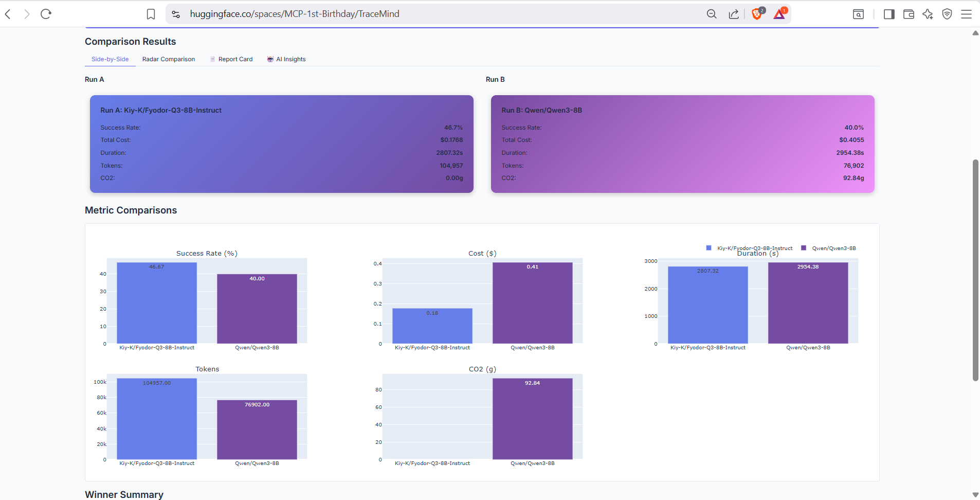
Task: Open the Report Card tab
Action: tap(231, 59)
